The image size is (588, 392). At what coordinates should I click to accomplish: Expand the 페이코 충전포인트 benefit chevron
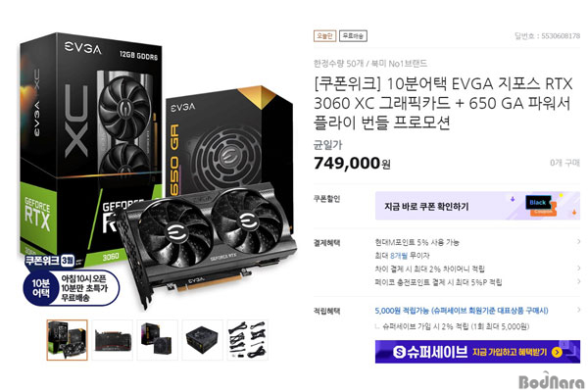(x=578, y=281)
